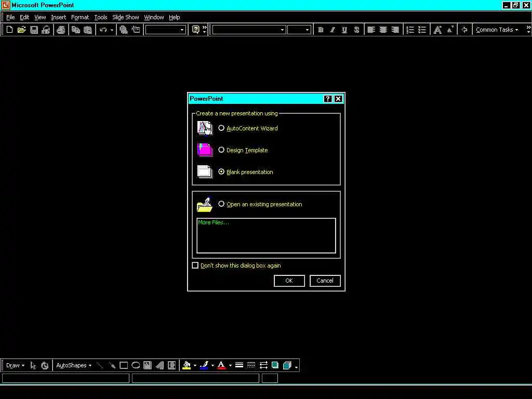This screenshot has width=532, height=399.
Task: Open the Dash Style options
Action: pyautogui.click(x=251, y=365)
